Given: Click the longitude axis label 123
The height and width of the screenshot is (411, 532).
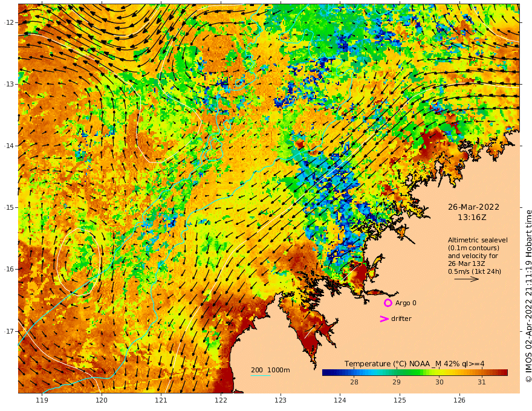Looking at the screenshot, I should coord(281,400).
